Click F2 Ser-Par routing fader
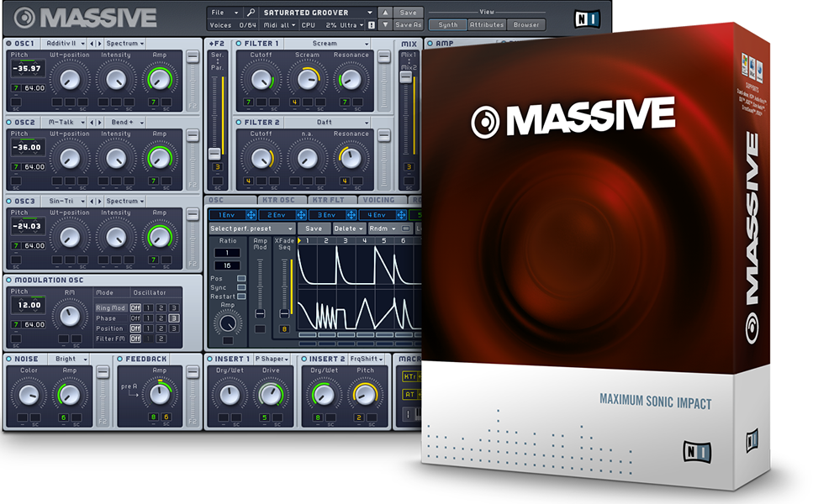 [x=214, y=154]
